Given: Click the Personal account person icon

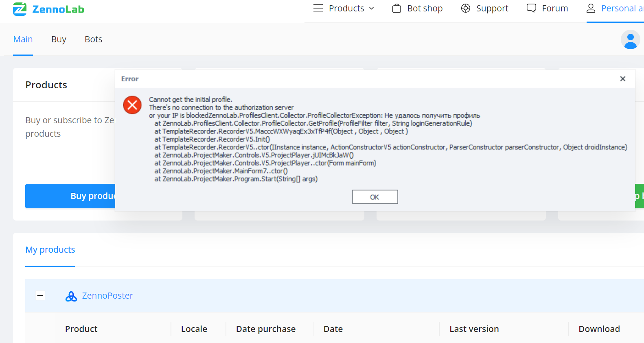Looking at the screenshot, I should pyautogui.click(x=591, y=8).
